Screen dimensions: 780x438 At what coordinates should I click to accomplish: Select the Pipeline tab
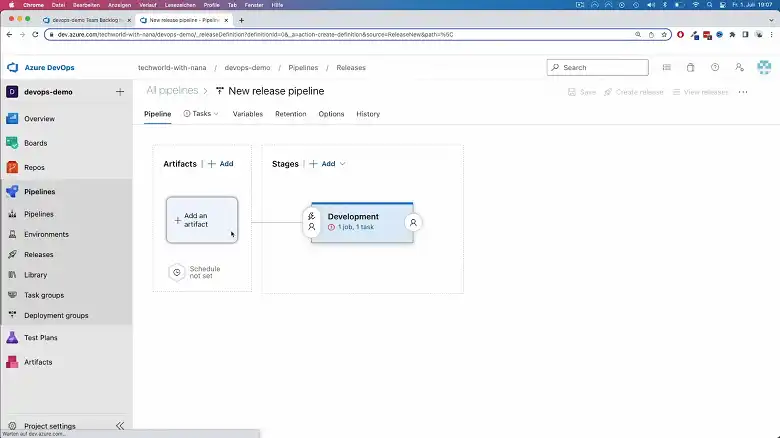(158, 114)
